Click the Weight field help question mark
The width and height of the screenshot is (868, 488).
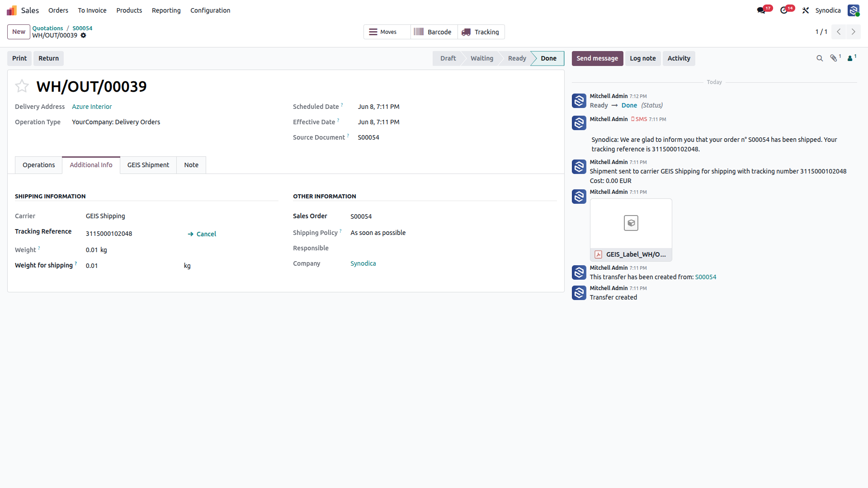tap(39, 248)
